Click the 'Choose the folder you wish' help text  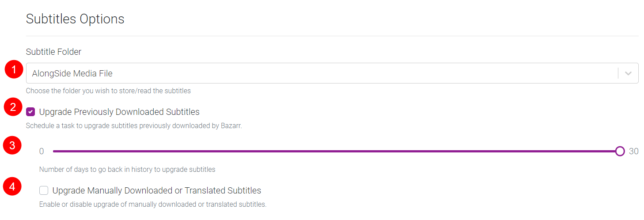[108, 91]
